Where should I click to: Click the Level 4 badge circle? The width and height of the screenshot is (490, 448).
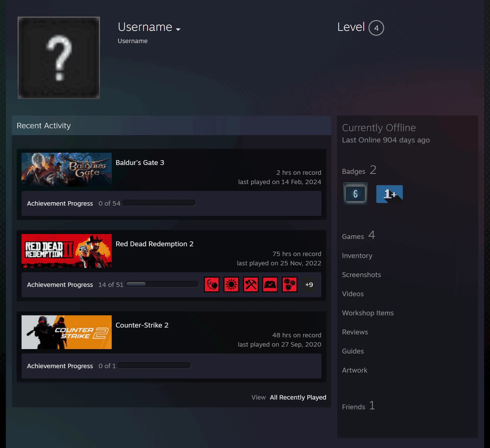[376, 28]
